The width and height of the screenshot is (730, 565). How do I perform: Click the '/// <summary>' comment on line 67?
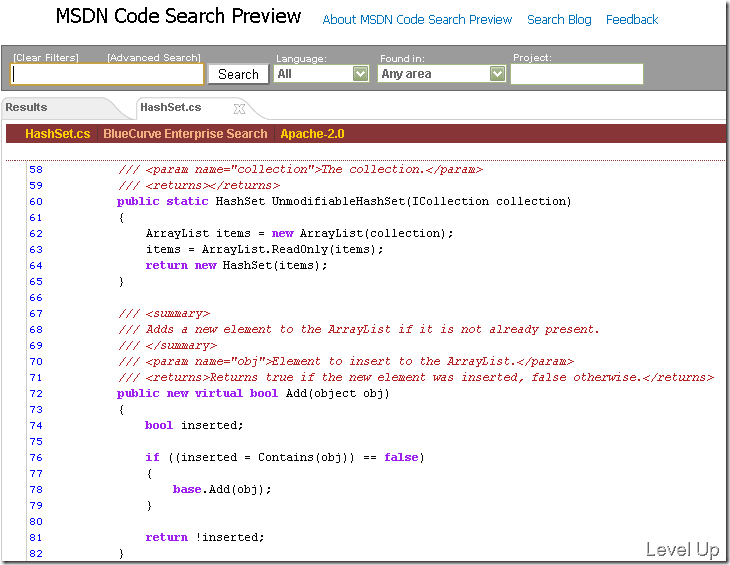pos(164,314)
